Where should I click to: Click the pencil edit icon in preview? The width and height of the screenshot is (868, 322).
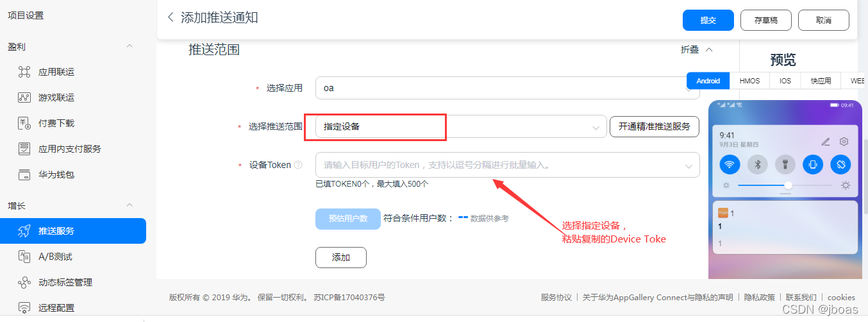826,142
